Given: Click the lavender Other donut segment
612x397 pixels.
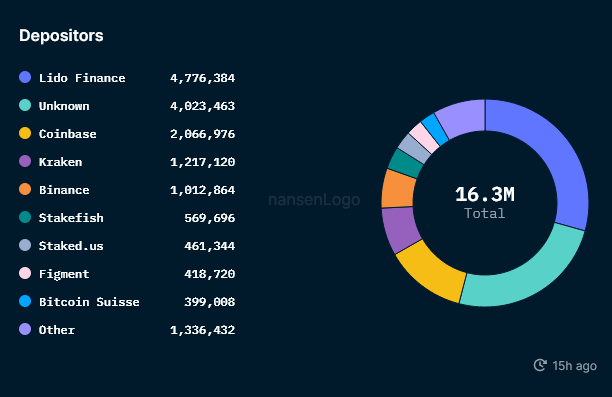Looking at the screenshot, I should tap(463, 117).
